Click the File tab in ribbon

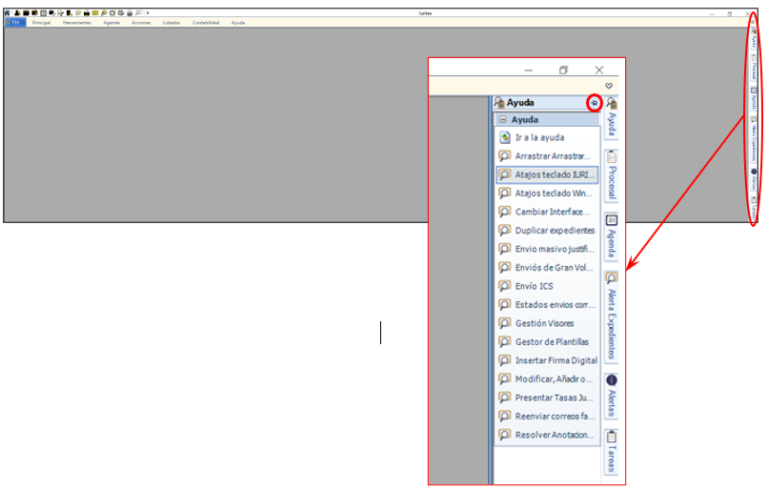pos(15,21)
